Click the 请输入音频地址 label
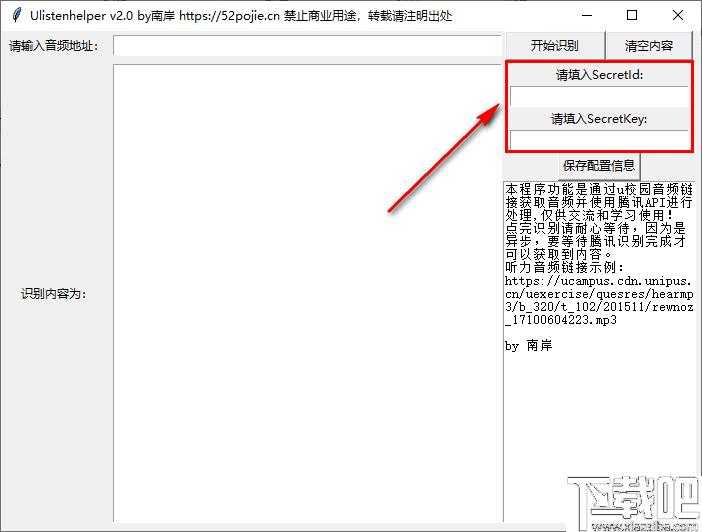The width and height of the screenshot is (702, 532). [53, 46]
